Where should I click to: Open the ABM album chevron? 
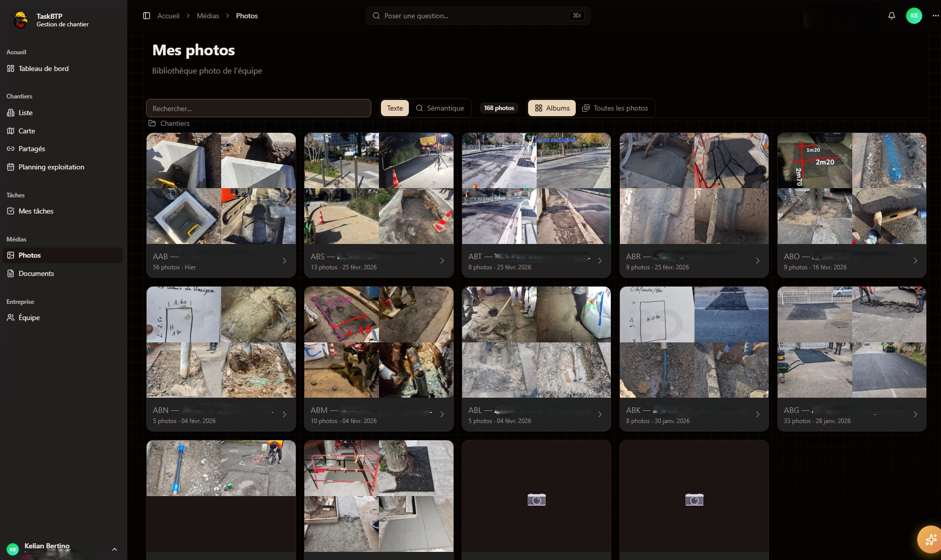442,414
